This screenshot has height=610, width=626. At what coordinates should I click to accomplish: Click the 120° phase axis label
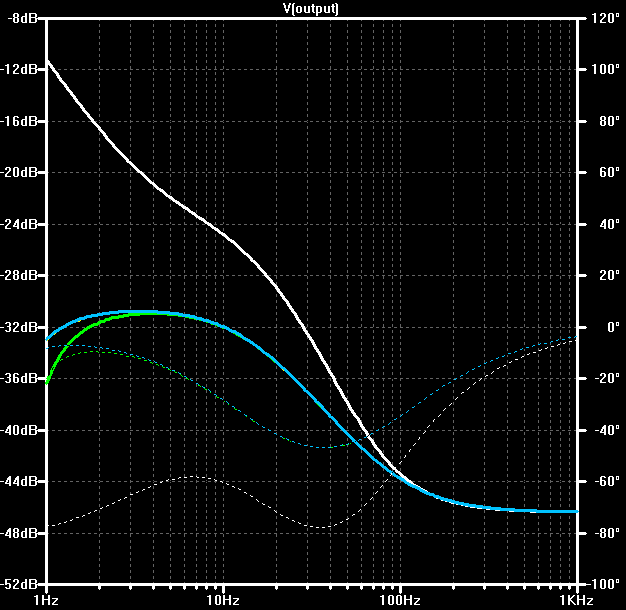pos(606,18)
